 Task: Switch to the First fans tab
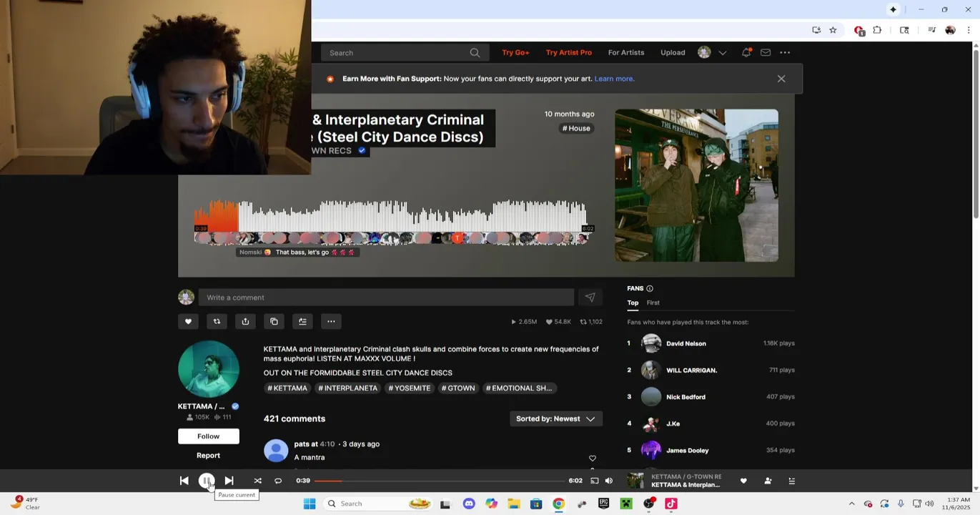point(653,303)
